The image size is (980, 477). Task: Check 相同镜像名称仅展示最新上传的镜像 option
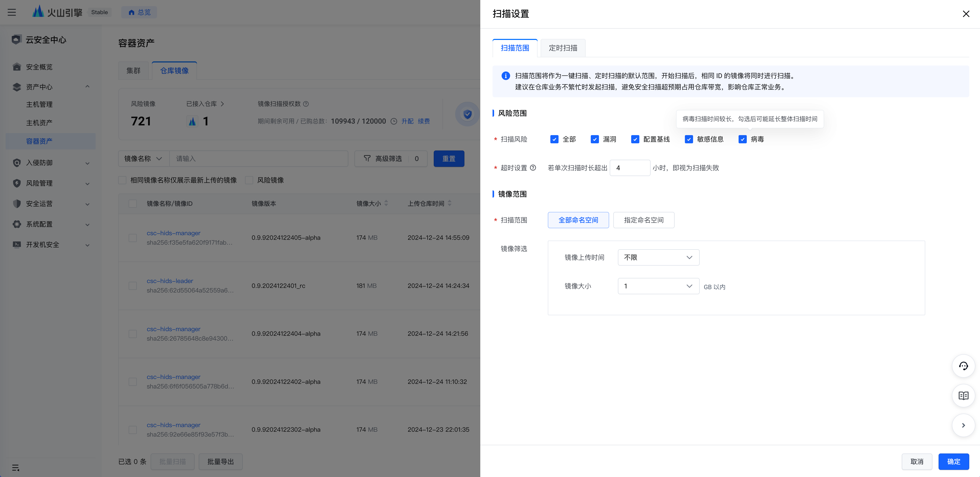click(122, 180)
